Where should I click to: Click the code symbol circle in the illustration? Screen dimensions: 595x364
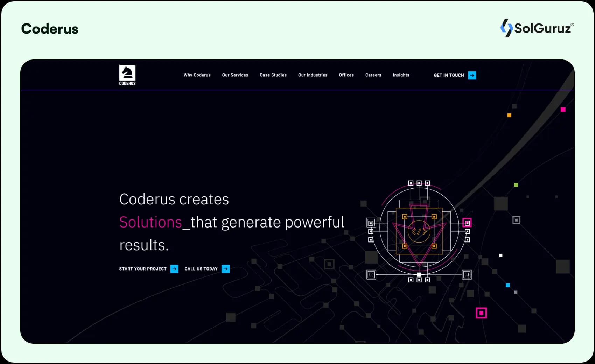coord(419,231)
